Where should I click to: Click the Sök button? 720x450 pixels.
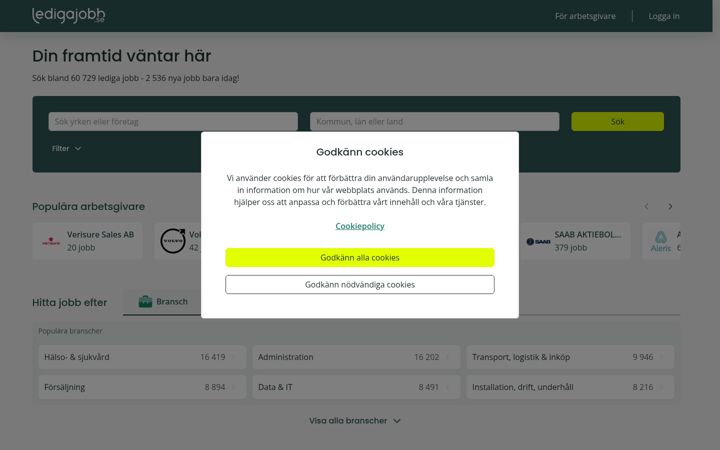(x=617, y=122)
